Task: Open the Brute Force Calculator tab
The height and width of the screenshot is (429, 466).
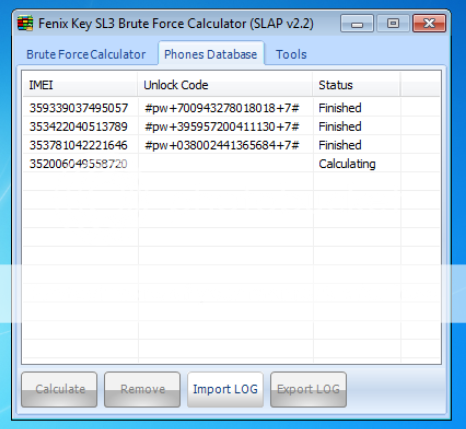Action: pyautogui.click(x=86, y=54)
